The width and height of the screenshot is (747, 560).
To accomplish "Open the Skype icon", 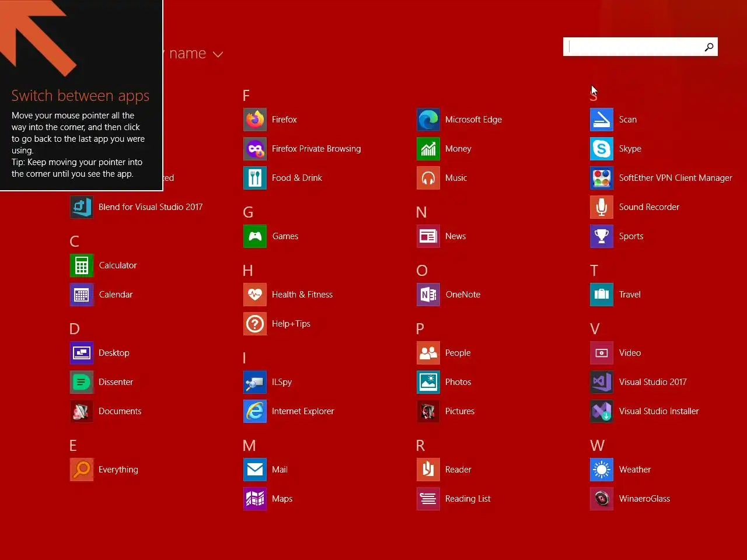I will click(602, 149).
